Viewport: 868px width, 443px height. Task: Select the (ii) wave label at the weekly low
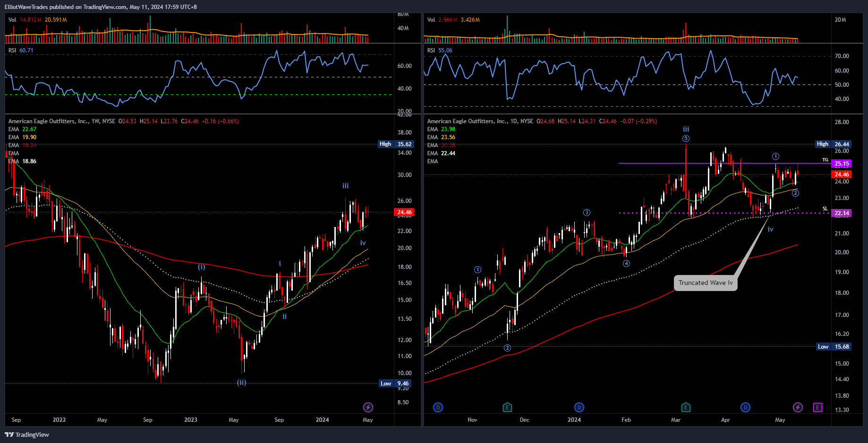tap(241, 382)
